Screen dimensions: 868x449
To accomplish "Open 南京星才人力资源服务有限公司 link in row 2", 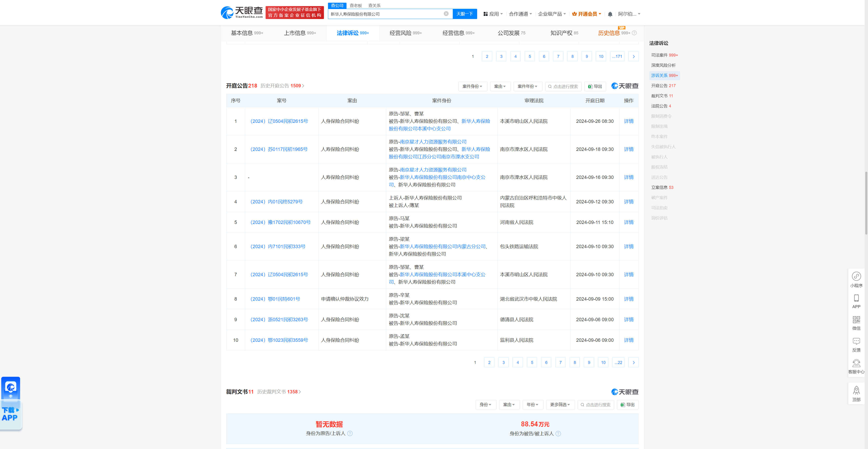I will (433, 142).
